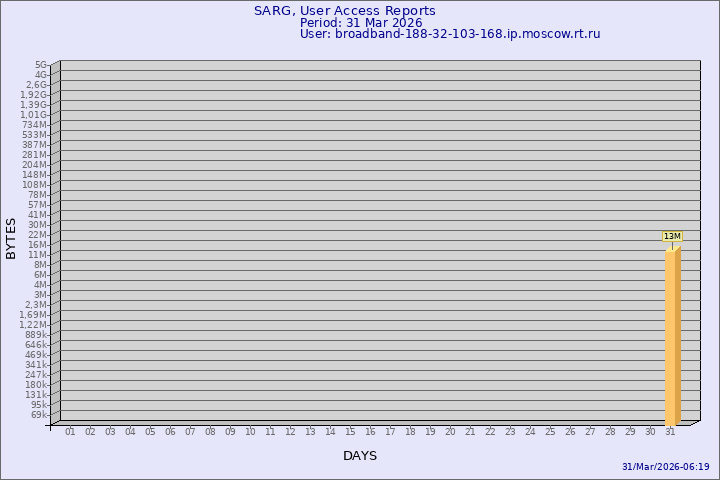Click the orange bar for day 31
The height and width of the screenshot is (480, 720).
point(672,335)
